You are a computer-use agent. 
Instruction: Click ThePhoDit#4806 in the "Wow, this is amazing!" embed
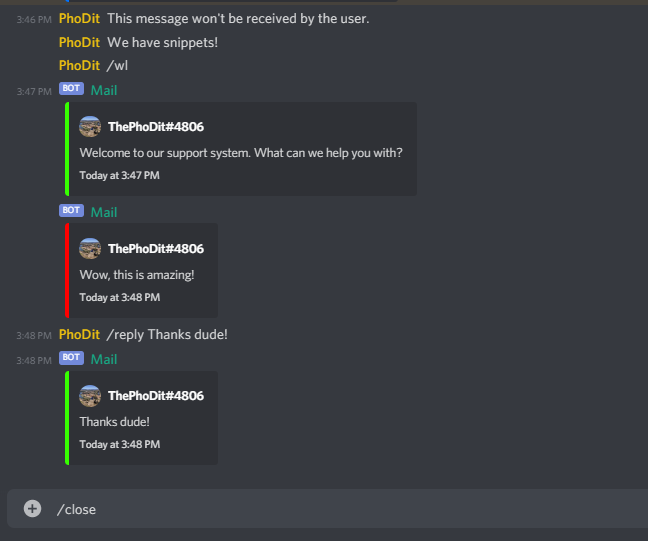tap(156, 248)
